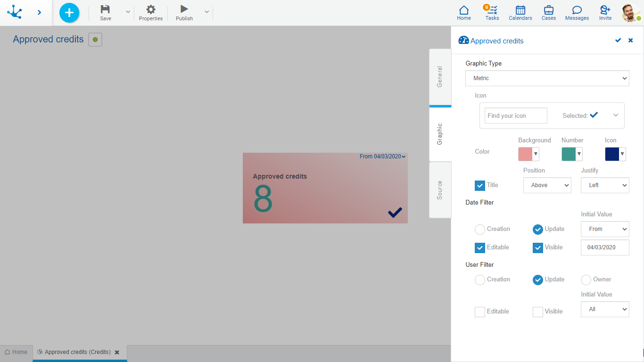
Task: Confirm panel changes with checkmark icon
Action: pyautogui.click(x=618, y=41)
